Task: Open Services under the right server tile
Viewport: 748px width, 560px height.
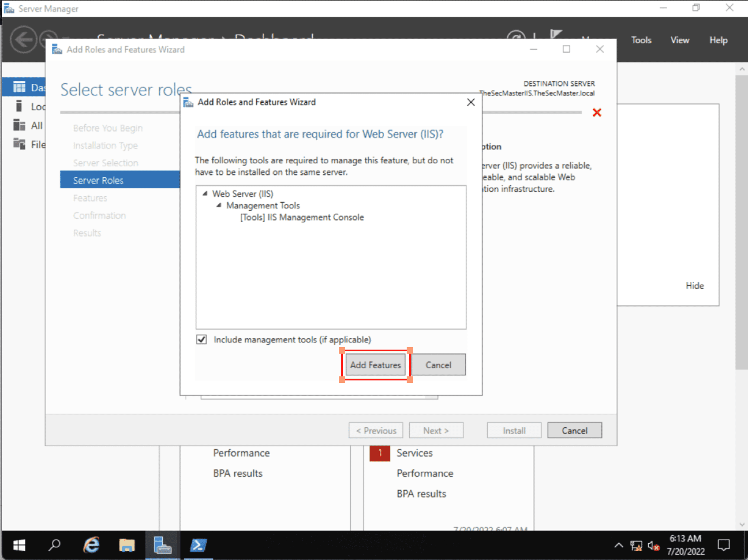Action: coord(415,453)
